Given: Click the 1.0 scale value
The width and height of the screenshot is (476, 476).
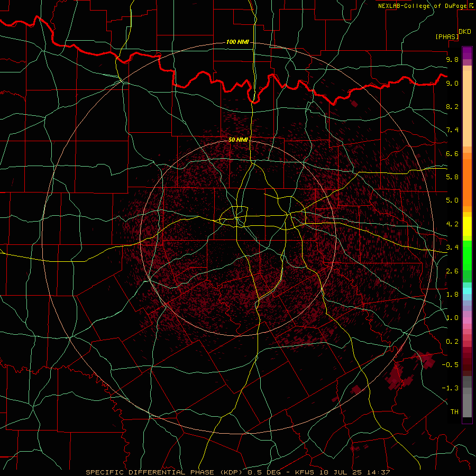Looking at the screenshot, I should coord(452,318).
